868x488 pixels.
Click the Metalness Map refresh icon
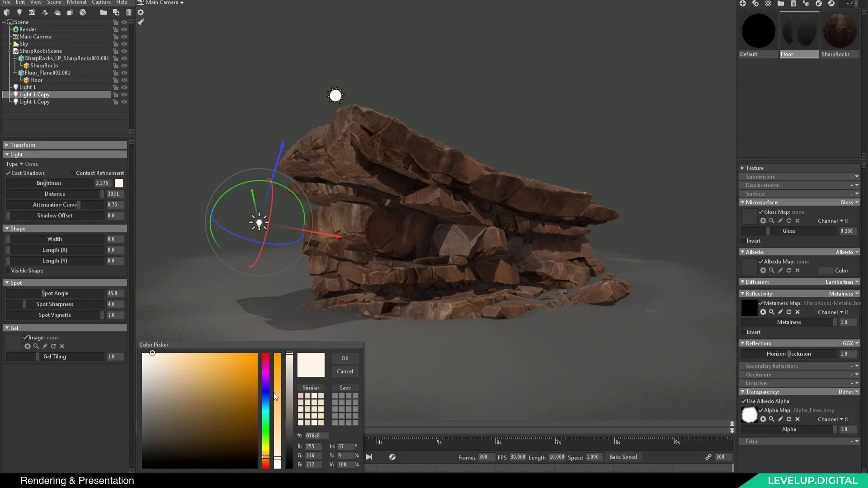(x=789, y=312)
